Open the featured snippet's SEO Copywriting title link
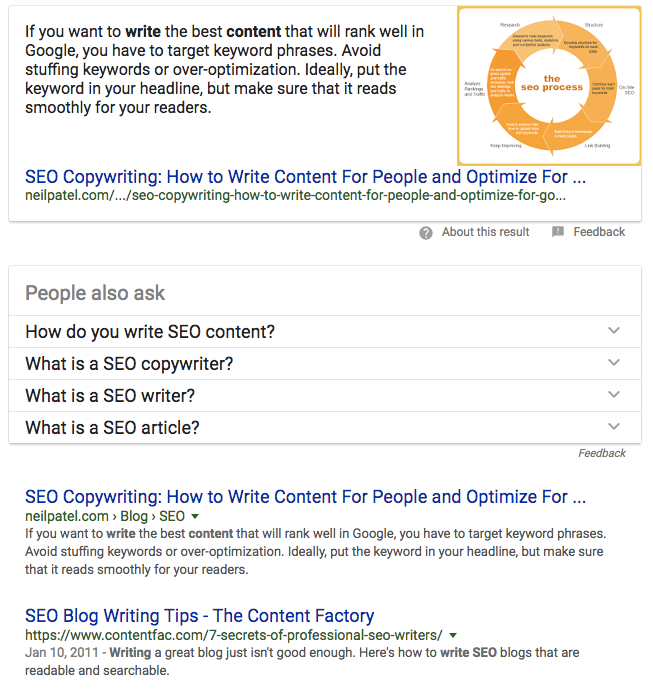This screenshot has height=693, width=653. pyautogui.click(x=305, y=177)
